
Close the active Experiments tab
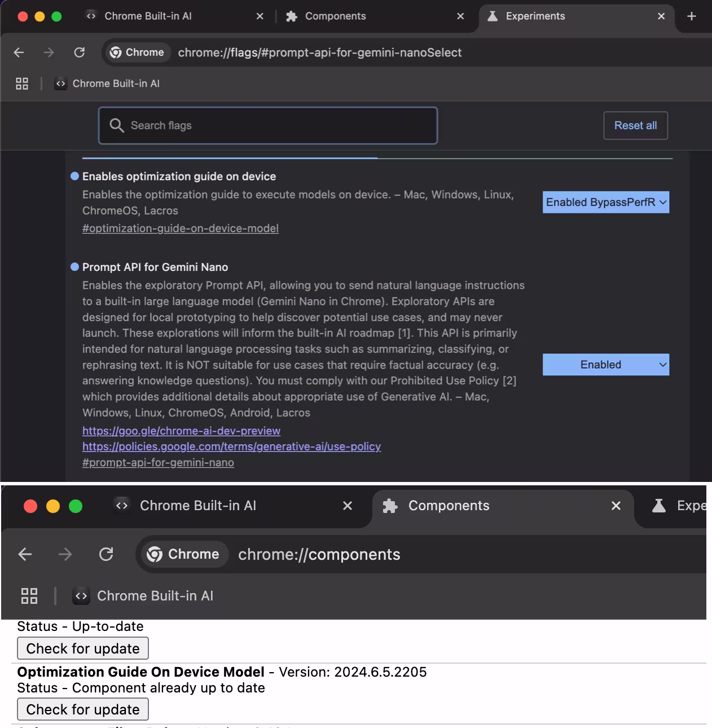click(661, 16)
